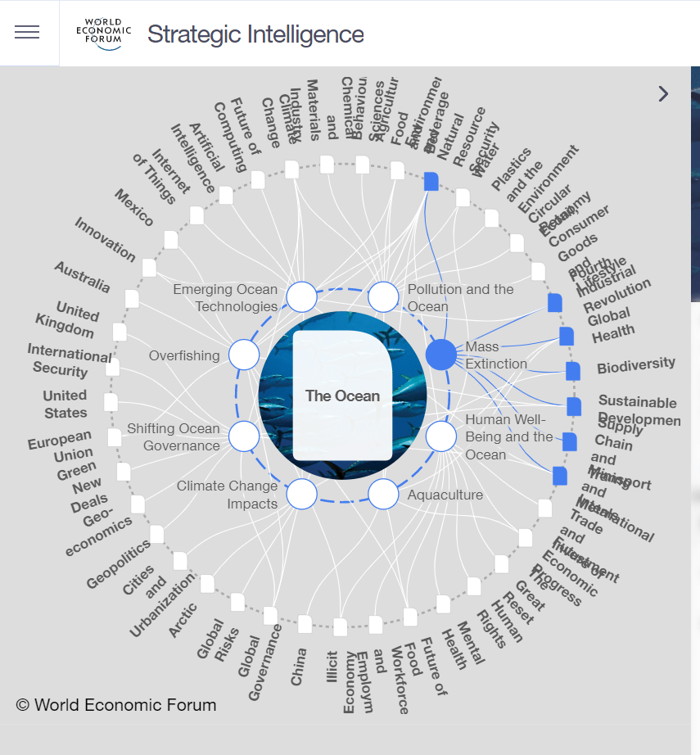Click the Strategic Intelligence title
This screenshot has height=755, width=700.
[255, 34]
